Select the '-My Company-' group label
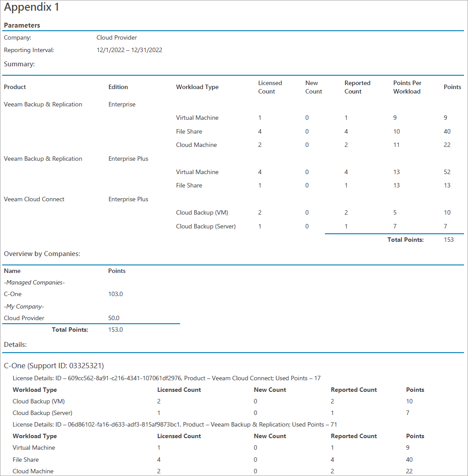468x476 pixels. point(24,307)
